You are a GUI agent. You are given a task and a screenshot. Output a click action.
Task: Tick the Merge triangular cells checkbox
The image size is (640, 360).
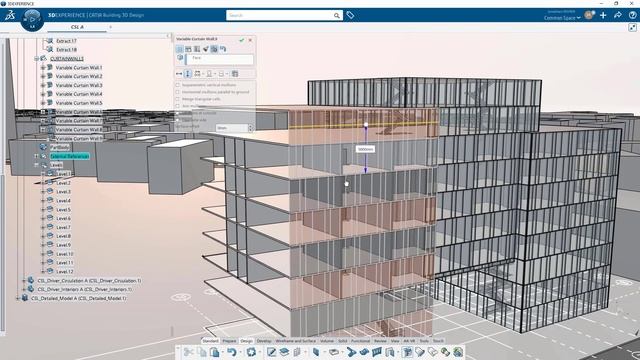[178, 99]
